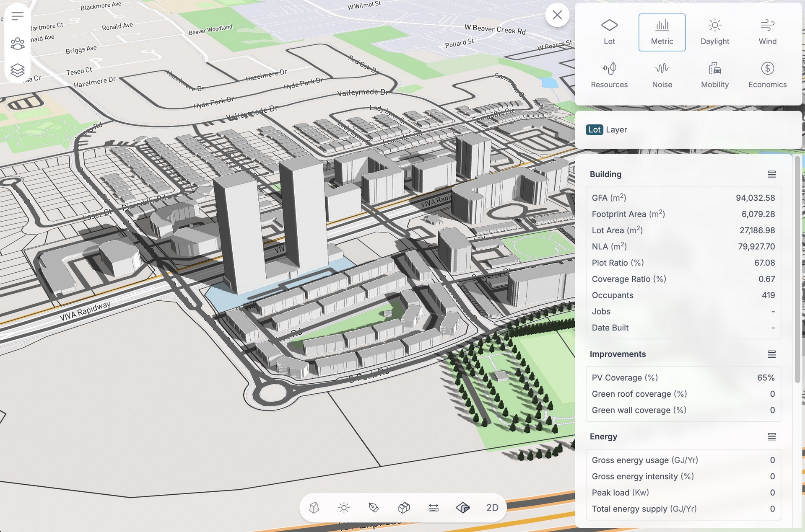805x532 pixels.
Task: Select the sun settings tool in bottom toolbar
Action: tap(343, 507)
